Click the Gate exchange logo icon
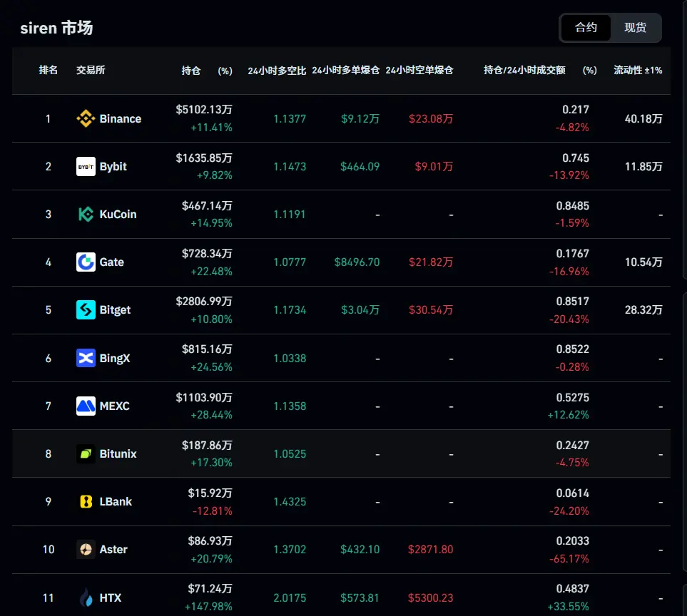Image resolution: width=687 pixels, height=616 pixels. pyautogui.click(x=86, y=262)
